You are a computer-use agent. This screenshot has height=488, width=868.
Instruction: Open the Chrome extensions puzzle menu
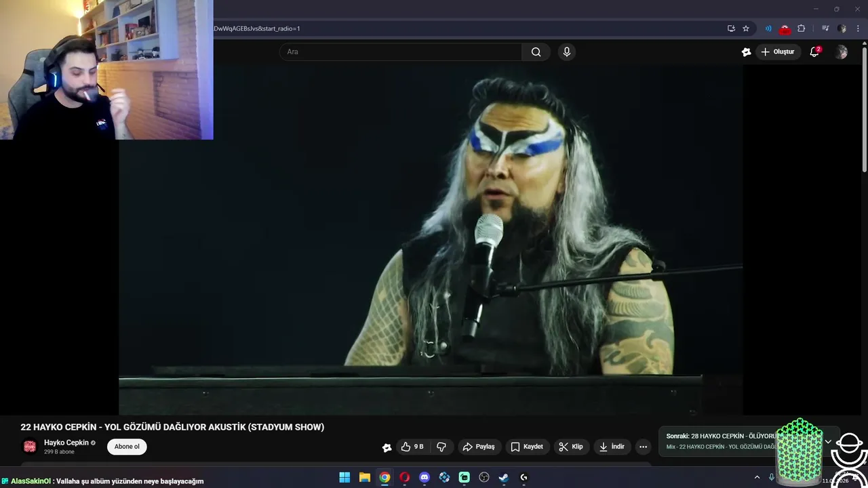(x=802, y=28)
